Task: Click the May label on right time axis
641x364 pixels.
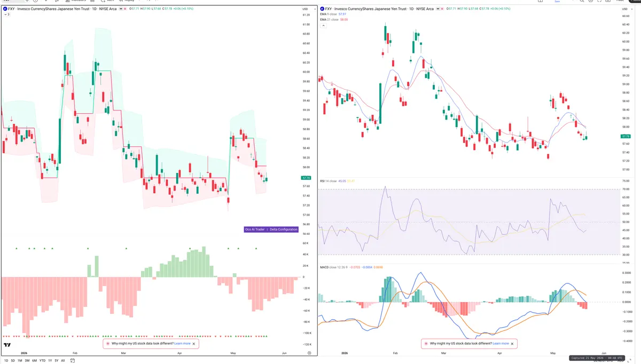Action: [x=552, y=353]
